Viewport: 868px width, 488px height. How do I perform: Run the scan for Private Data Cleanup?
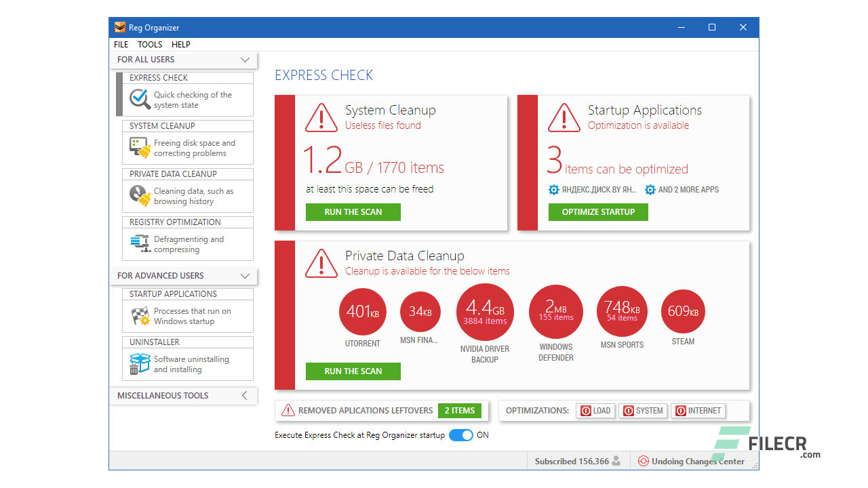[353, 371]
